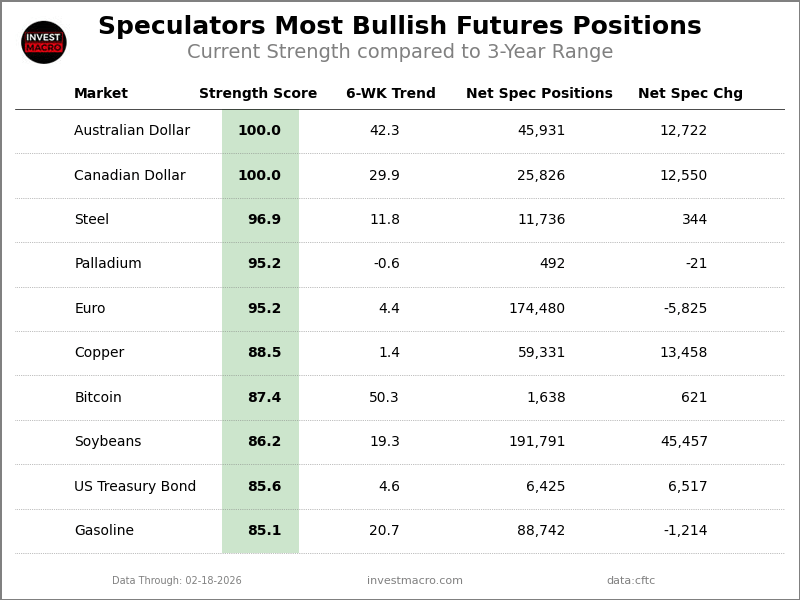Select the Australian Dollar market row
The image size is (800, 600).
click(132, 131)
